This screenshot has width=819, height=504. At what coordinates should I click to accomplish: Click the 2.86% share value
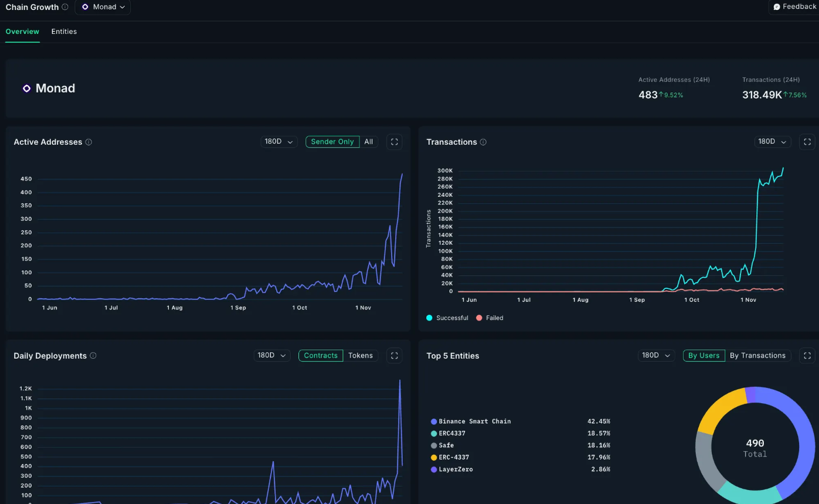click(600, 469)
